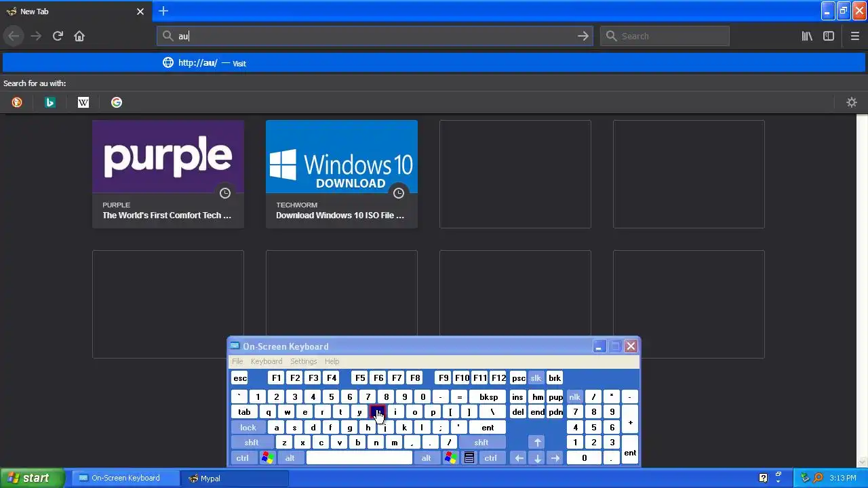Click the orange magnifier tray icon
Viewport: 868px width, 488px height.
pos(818,478)
